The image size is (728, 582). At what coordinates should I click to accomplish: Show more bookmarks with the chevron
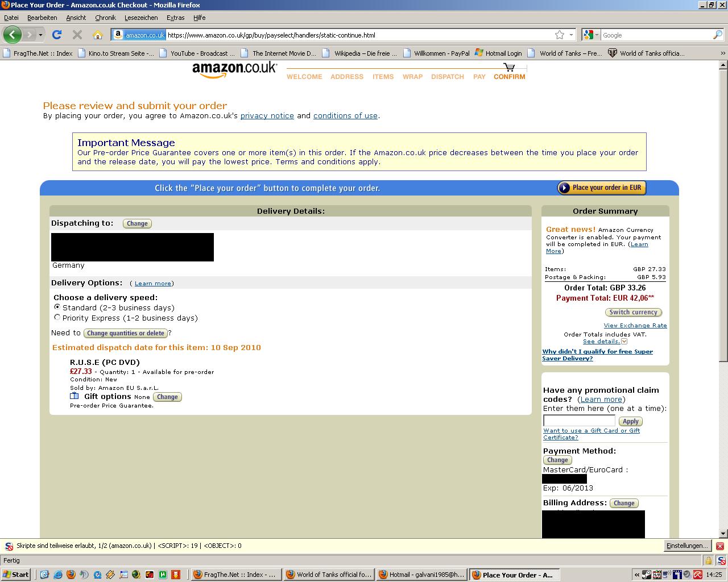coord(723,53)
